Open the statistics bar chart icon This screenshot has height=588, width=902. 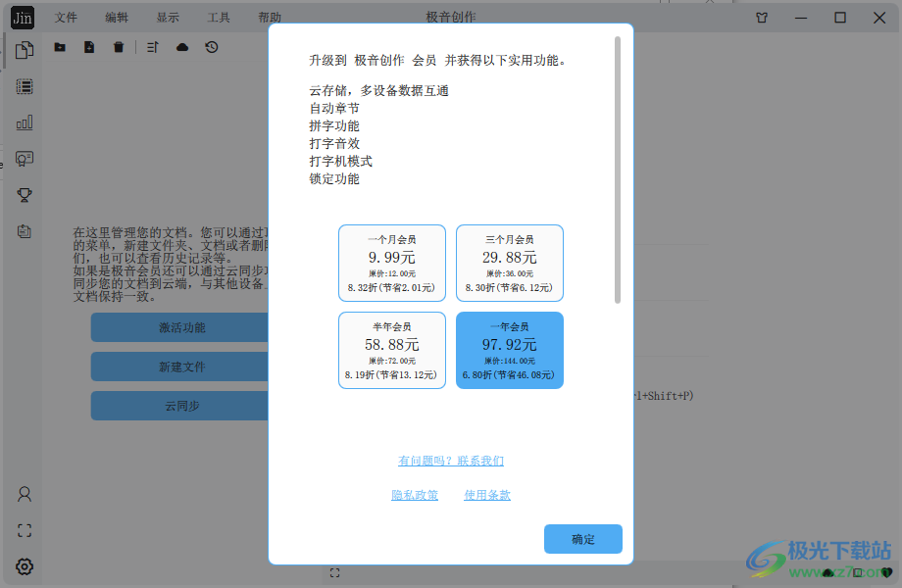coord(25,122)
